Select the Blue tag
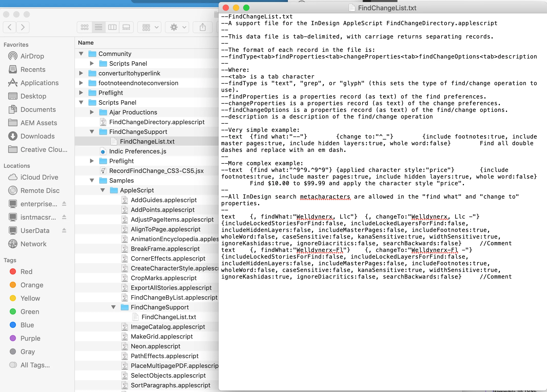547x392 pixels. 22,325
